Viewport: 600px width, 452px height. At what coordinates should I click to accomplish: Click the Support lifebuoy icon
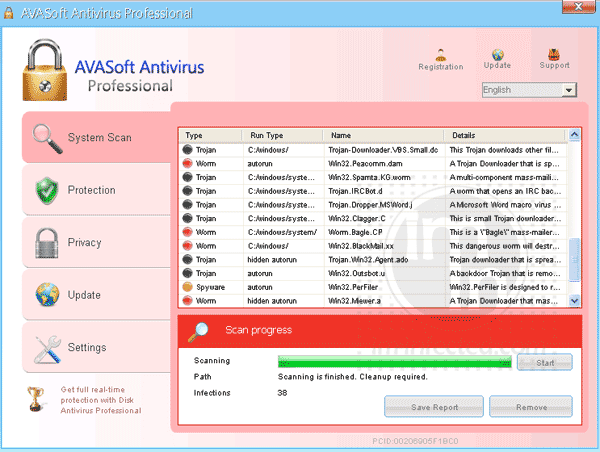[x=554, y=55]
